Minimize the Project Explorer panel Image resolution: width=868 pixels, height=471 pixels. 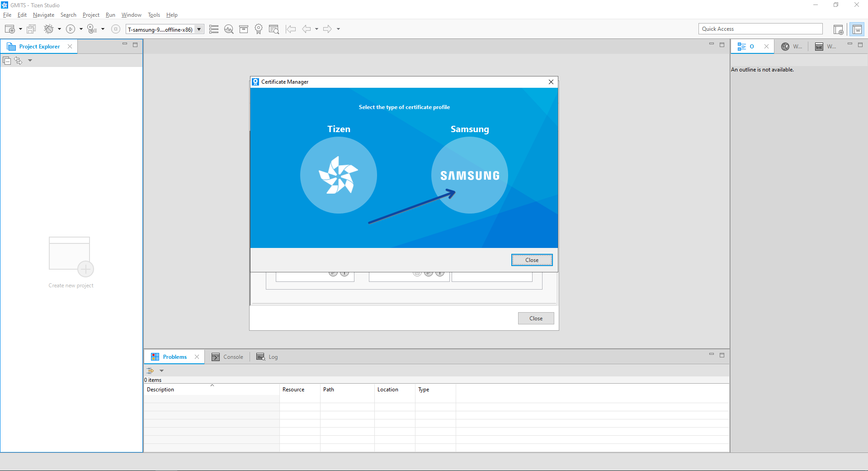pyautogui.click(x=125, y=44)
